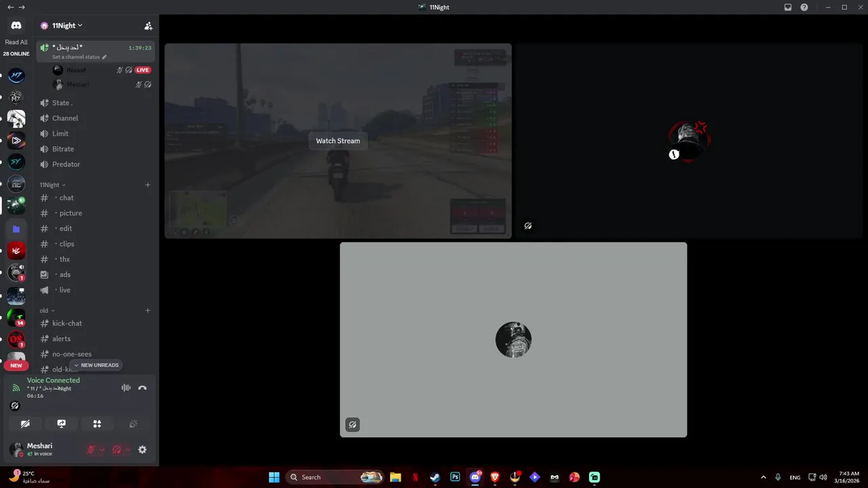The image size is (868, 488).
Task: Toggle microphone mute in user panel
Action: pos(91,449)
